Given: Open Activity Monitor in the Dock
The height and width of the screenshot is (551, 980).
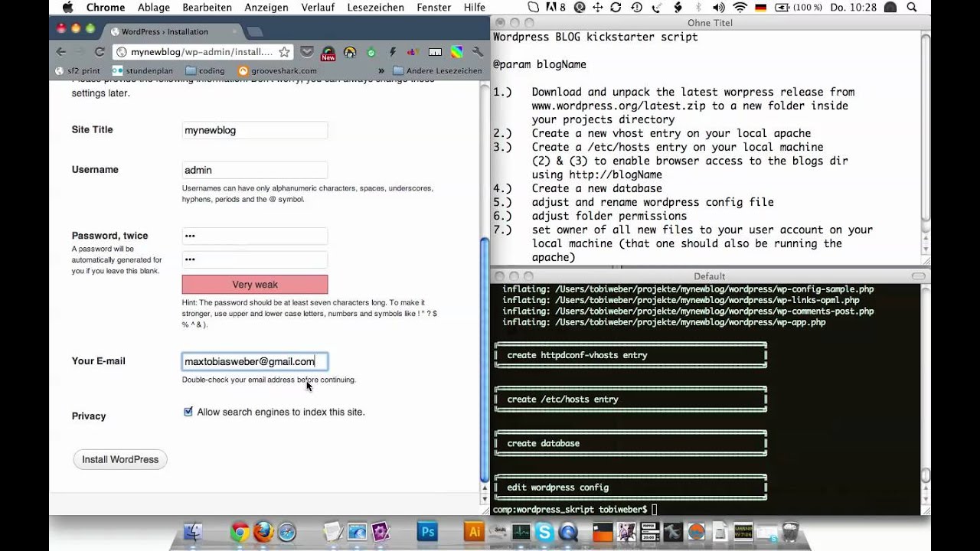Looking at the screenshot, I should 521,532.
